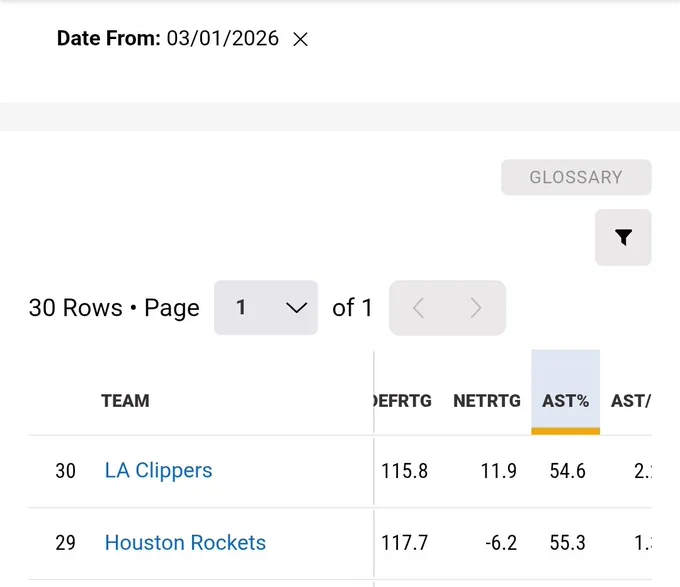Sort by AST% column header

pos(566,401)
